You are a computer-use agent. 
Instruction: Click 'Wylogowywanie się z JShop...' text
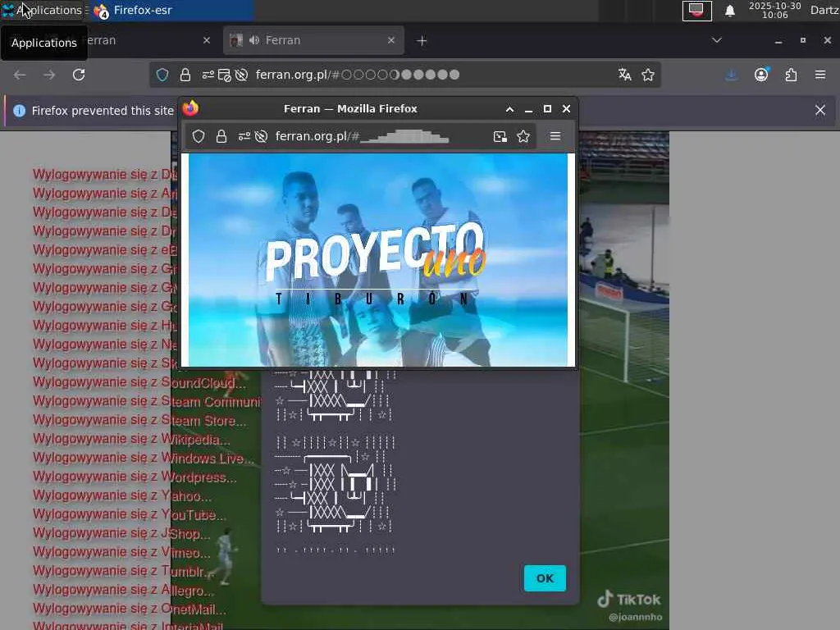click(121, 533)
